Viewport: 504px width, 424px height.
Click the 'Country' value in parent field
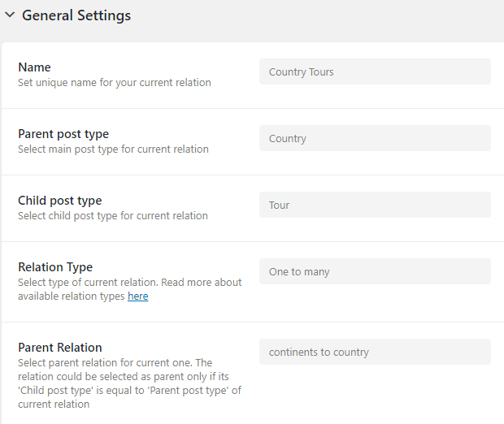(287, 138)
